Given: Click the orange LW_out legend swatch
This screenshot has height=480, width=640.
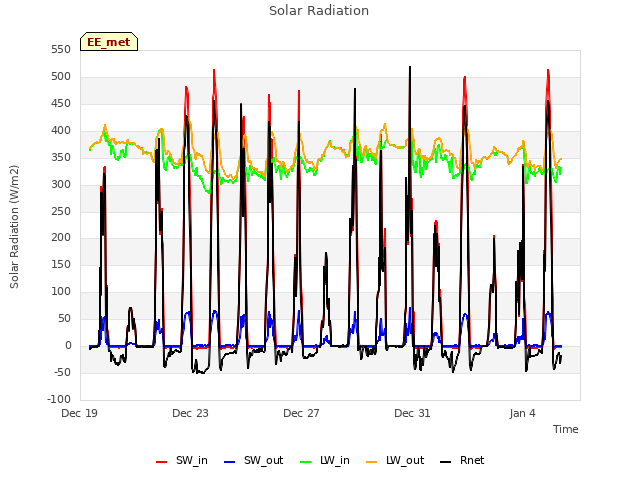Looking at the screenshot, I should point(372,462).
